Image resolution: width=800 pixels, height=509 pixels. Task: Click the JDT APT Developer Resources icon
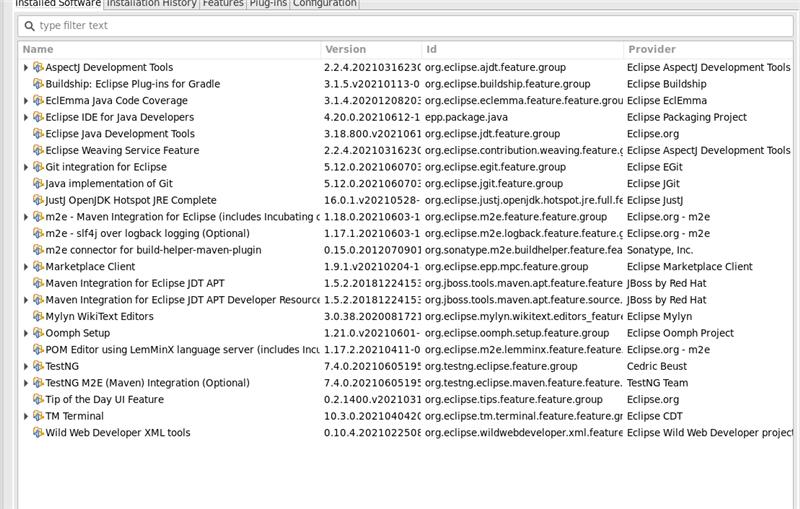point(38,299)
